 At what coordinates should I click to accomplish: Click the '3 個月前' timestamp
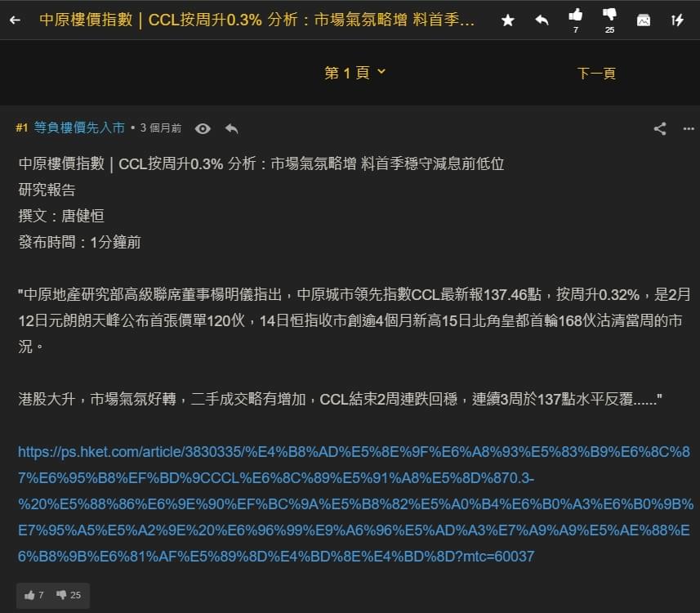(x=161, y=128)
